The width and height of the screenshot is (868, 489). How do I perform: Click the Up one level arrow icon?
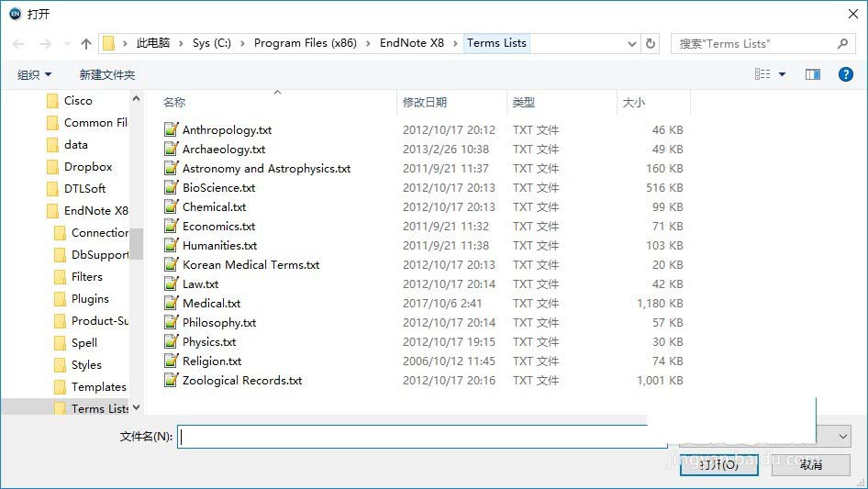[86, 44]
